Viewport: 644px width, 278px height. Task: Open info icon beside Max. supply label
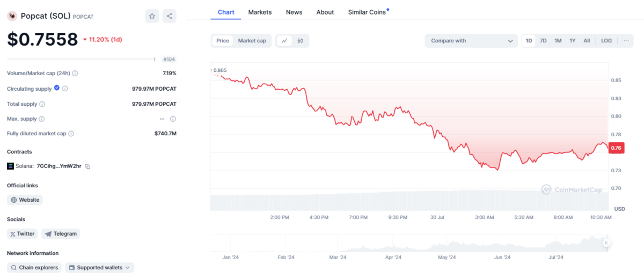click(41, 119)
